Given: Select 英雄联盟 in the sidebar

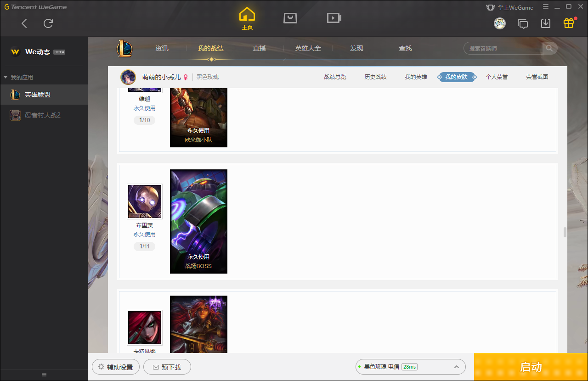Looking at the screenshot, I should point(44,95).
